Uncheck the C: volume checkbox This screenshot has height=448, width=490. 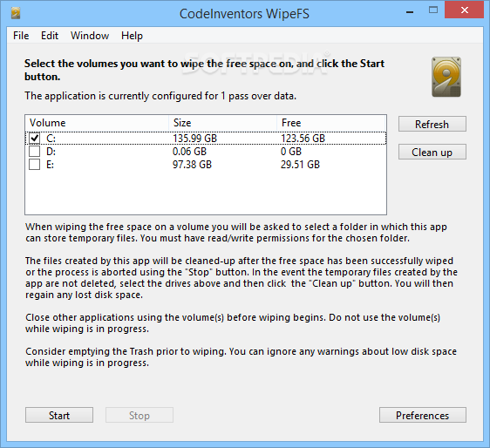tap(34, 138)
